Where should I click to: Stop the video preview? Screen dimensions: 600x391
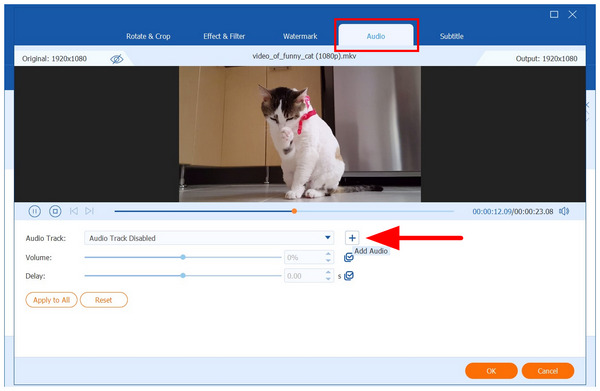pyautogui.click(x=55, y=211)
